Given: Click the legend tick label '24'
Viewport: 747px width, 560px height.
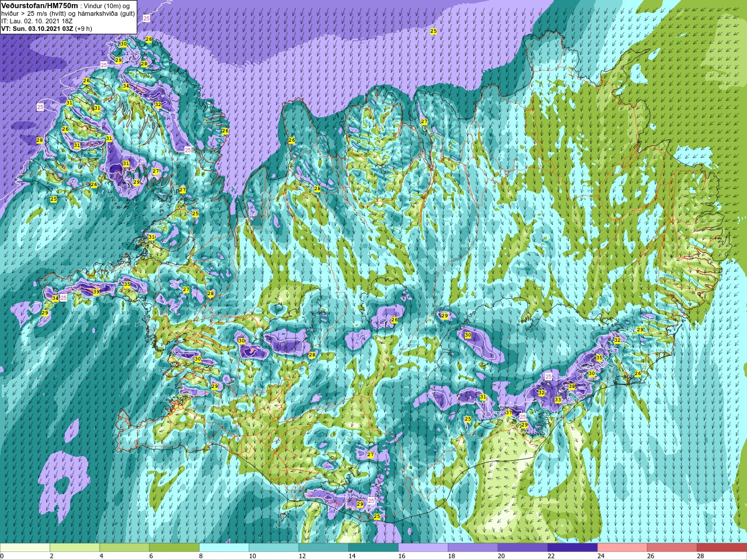Looking at the screenshot, I should [602, 556].
